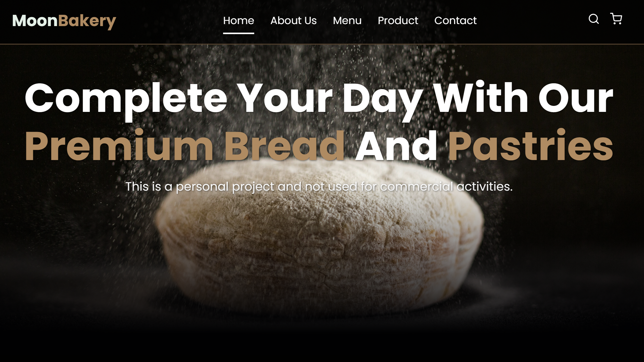
Task: Click the tan "Bakery" part of logo
Action: click(87, 22)
